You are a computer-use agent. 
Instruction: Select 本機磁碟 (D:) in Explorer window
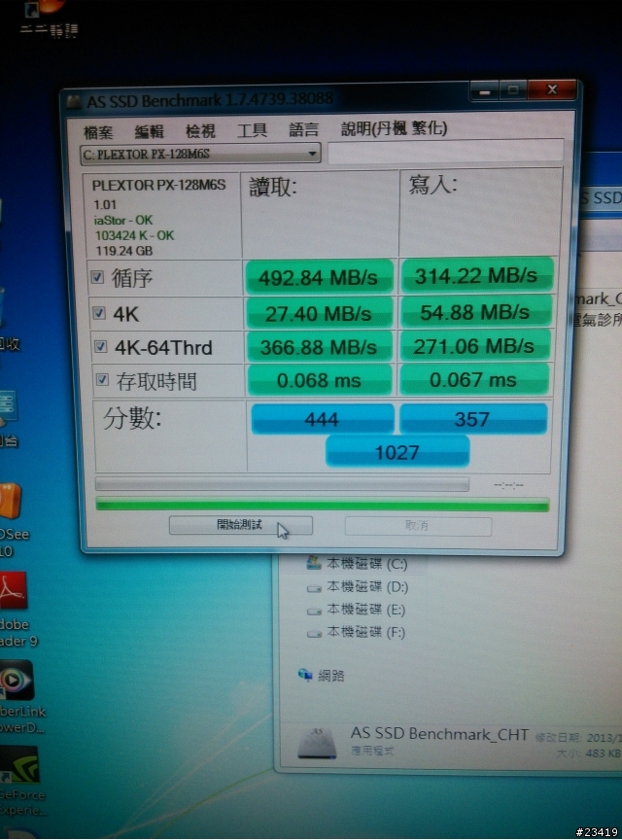click(367, 587)
